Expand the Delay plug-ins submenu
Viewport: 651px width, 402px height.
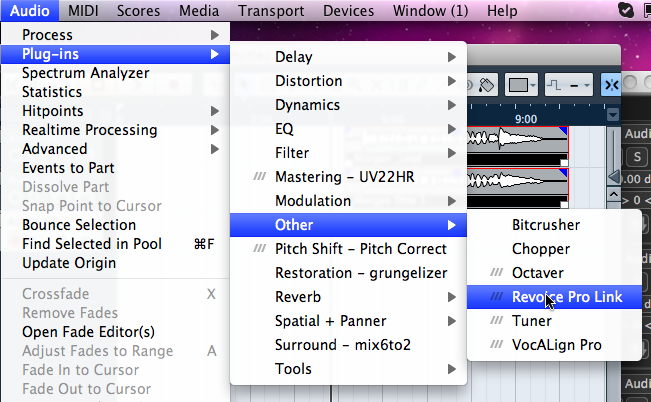point(349,57)
